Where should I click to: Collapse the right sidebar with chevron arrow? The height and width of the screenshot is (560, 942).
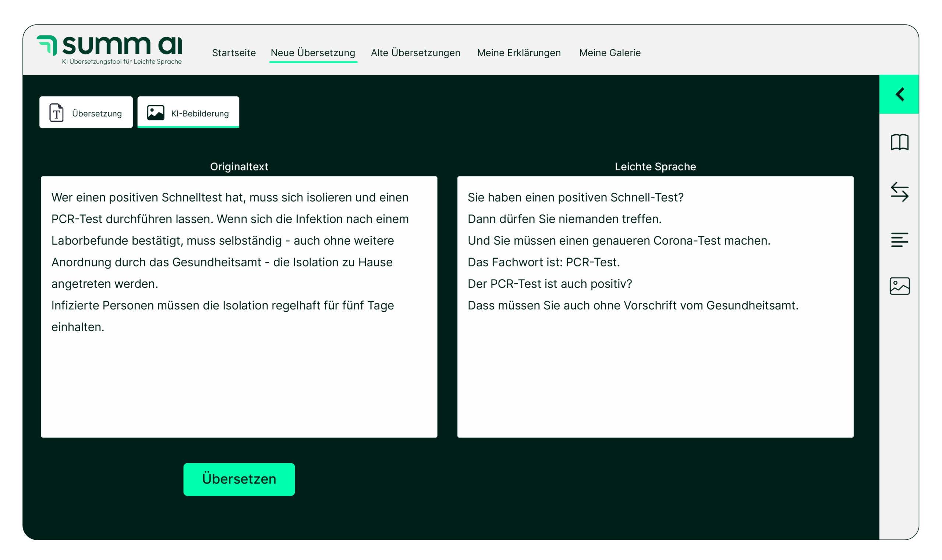pos(899,94)
